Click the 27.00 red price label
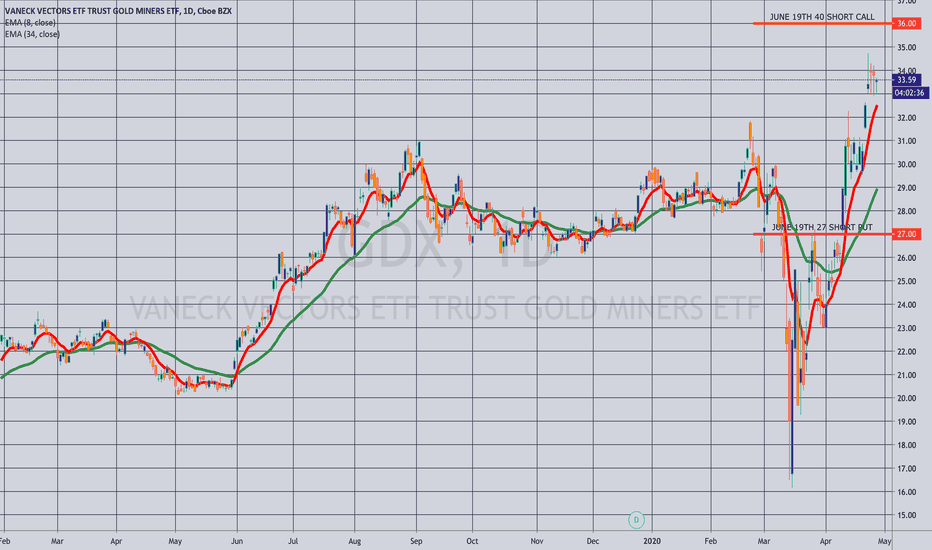This screenshot has width=932, height=550. click(907, 234)
